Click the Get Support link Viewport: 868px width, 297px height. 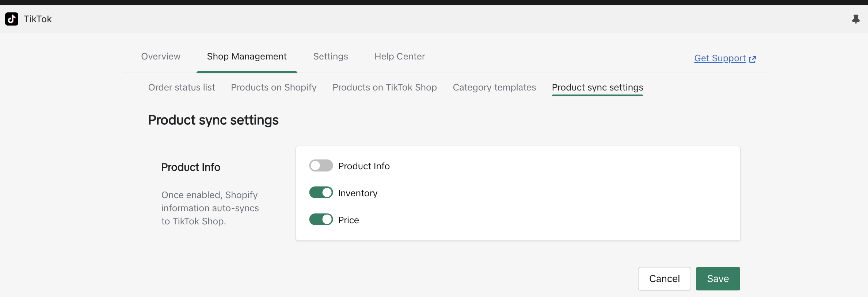[x=720, y=58]
